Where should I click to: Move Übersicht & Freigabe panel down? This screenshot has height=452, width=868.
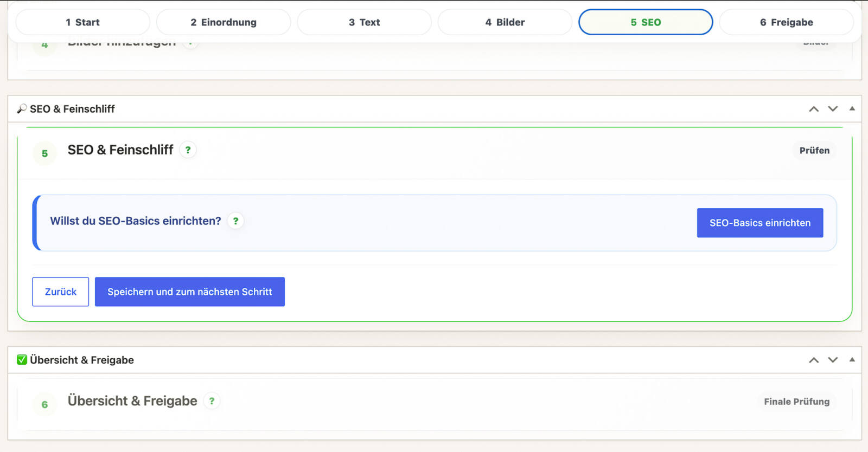pos(833,360)
